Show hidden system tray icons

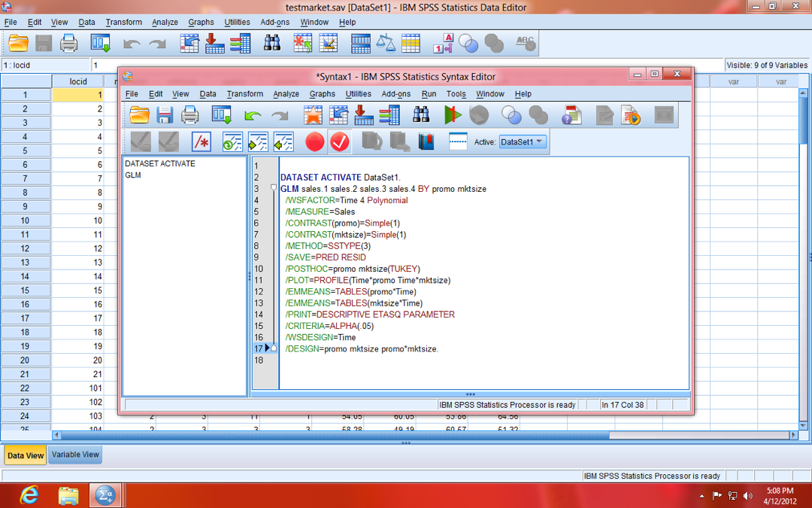click(701, 496)
